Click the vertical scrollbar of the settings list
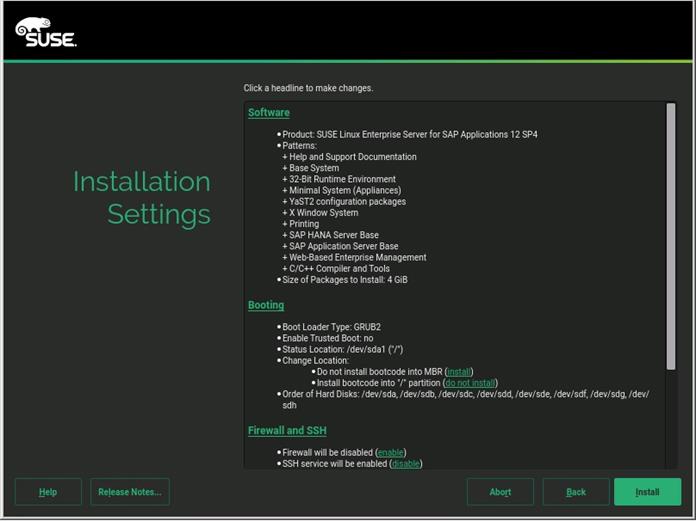Viewport: 696px width, 521px height. 671,237
